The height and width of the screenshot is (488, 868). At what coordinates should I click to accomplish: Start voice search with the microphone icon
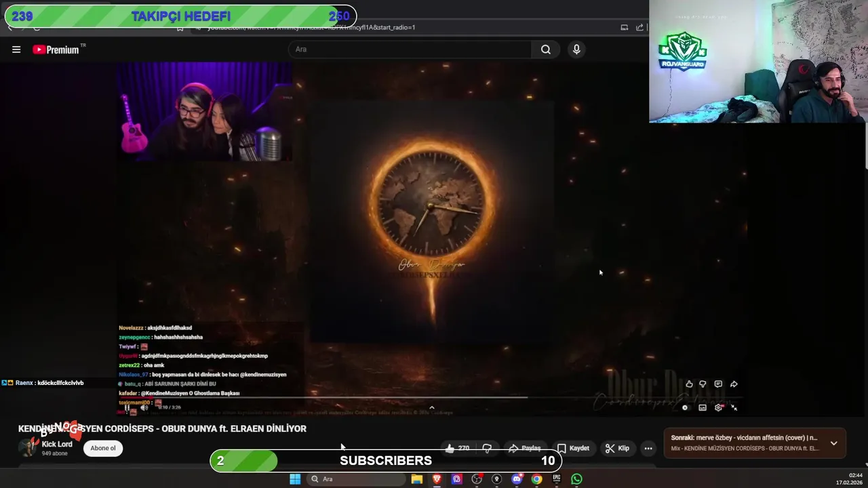coord(576,49)
